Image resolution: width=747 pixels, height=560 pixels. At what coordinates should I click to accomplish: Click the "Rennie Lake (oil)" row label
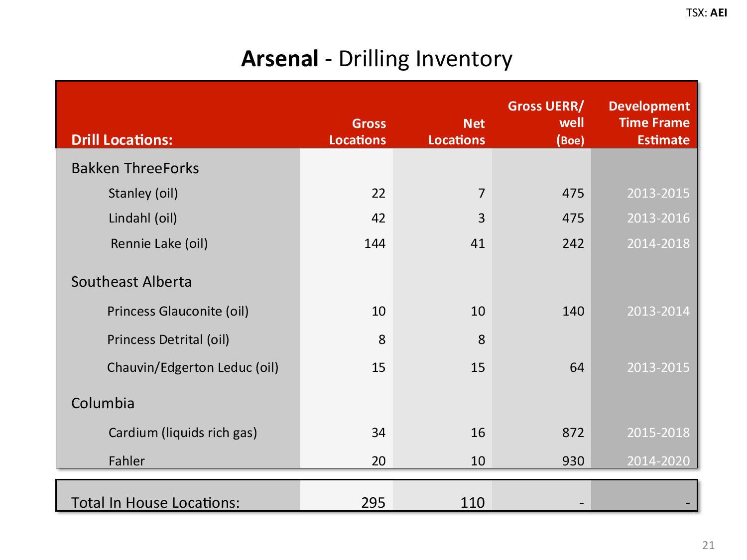tap(159, 243)
